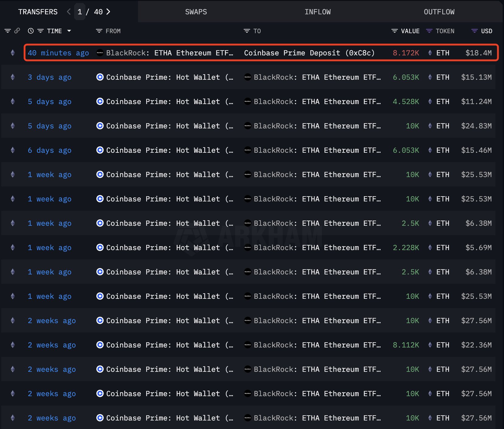504x429 pixels.
Task: Open the '40 minutes ago' transaction link
Action: click(x=58, y=53)
